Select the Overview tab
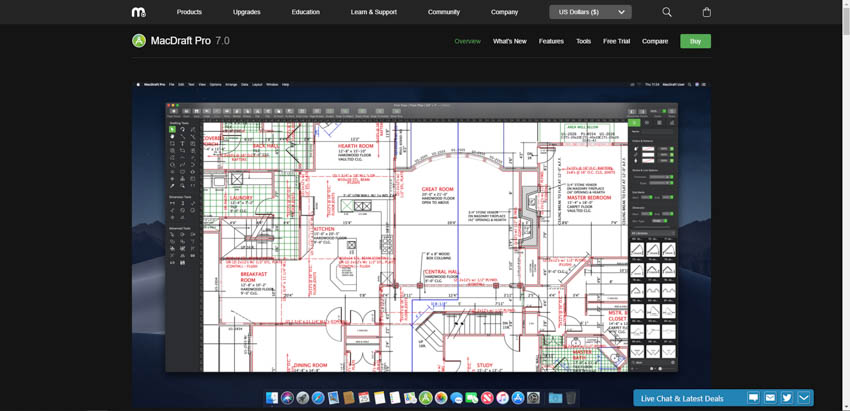This screenshot has width=850, height=411. [x=467, y=41]
